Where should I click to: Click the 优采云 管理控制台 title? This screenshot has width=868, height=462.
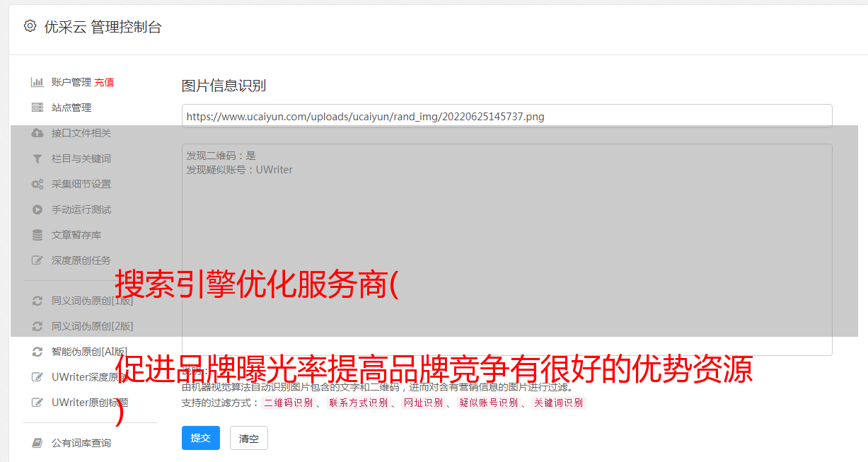pyautogui.click(x=103, y=27)
